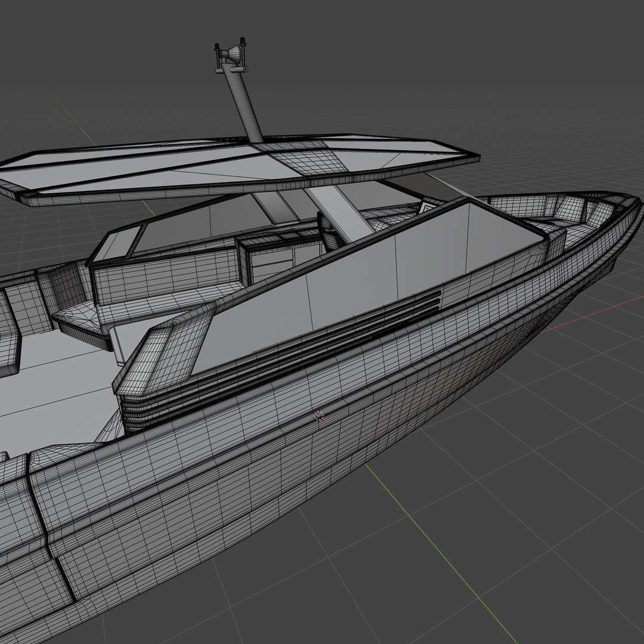Click the 3D cursor on the hull
644x644 pixels.
[x=319, y=416]
